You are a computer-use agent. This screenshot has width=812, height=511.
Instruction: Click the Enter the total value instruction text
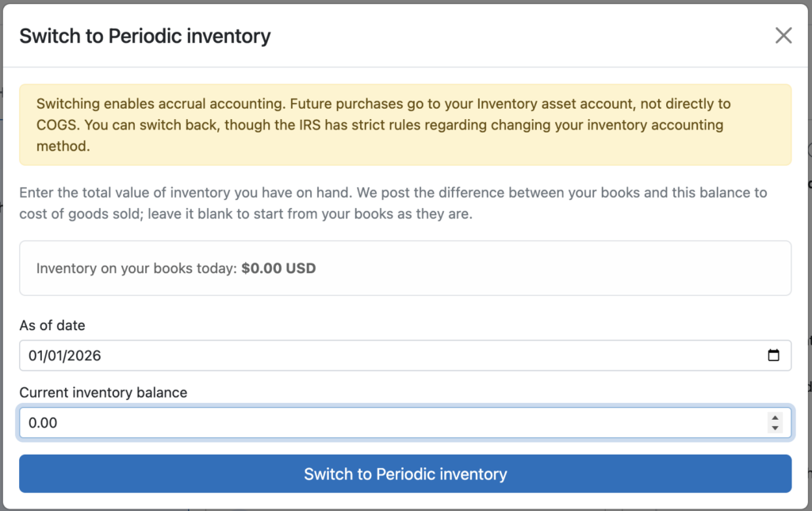pyautogui.click(x=393, y=203)
